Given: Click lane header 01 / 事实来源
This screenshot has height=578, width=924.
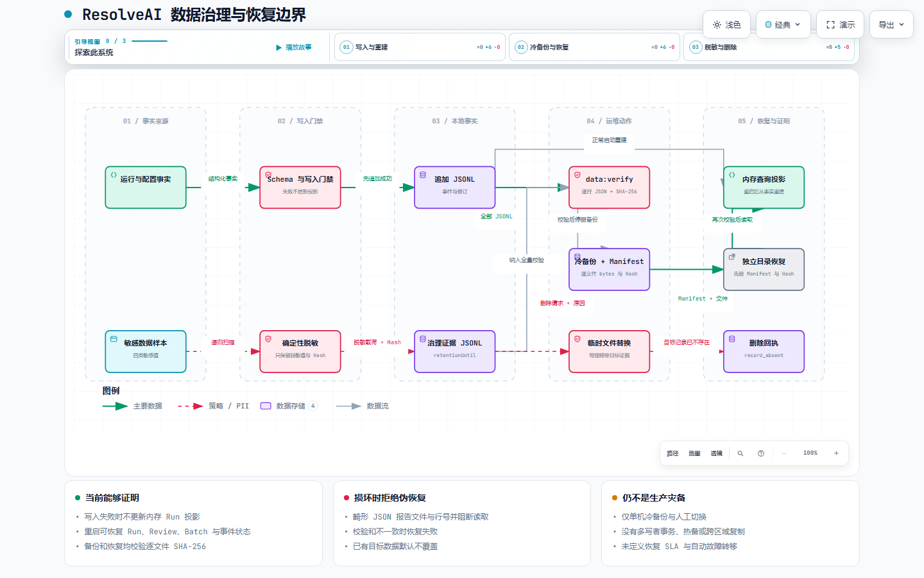Looking at the screenshot, I should click(146, 121).
